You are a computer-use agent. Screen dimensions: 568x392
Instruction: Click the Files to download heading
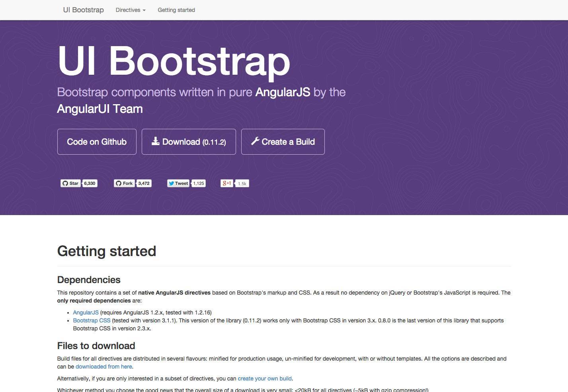click(96, 346)
